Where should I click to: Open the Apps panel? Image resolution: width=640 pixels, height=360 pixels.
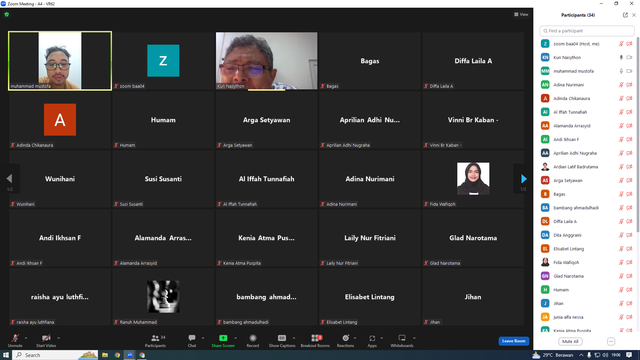[372, 340]
